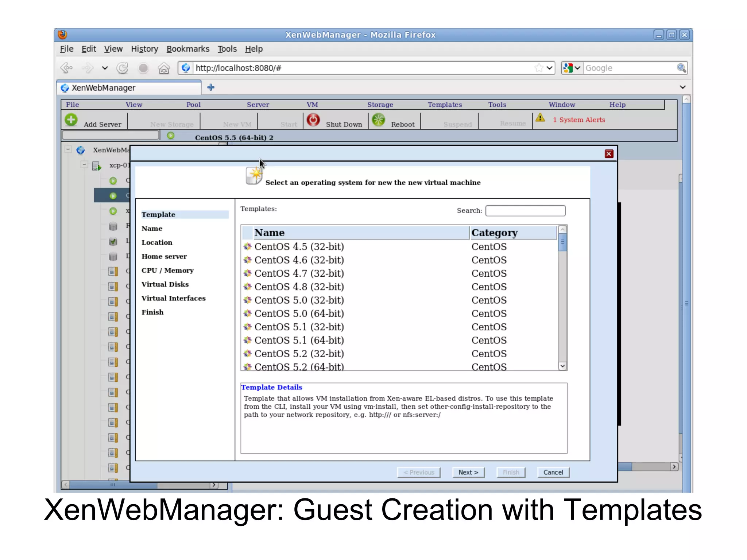747x560 pixels.
Task: Click the CentOS 5.0 (64-bit) template icon
Action: tap(248, 314)
